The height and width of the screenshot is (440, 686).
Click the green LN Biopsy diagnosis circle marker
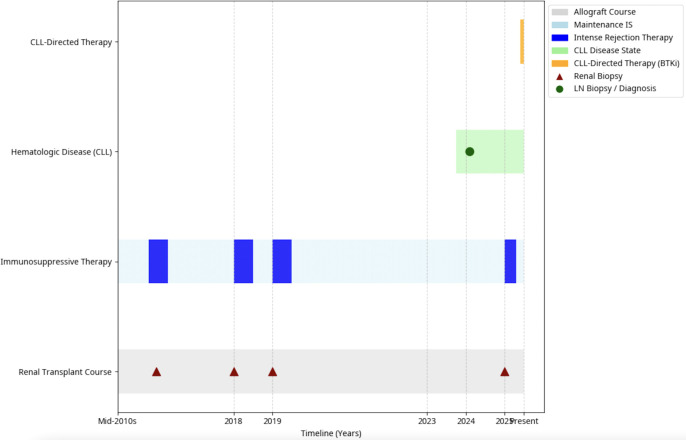tap(469, 152)
